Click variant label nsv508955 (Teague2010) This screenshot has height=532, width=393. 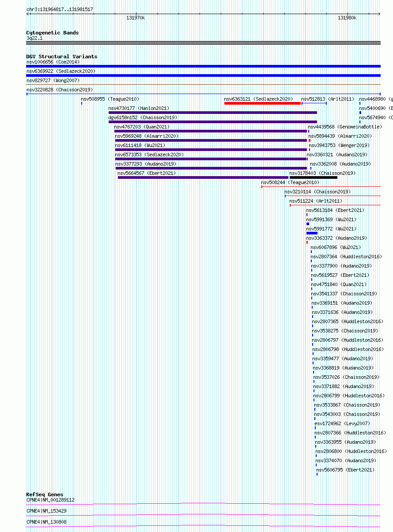pyautogui.click(x=110, y=99)
